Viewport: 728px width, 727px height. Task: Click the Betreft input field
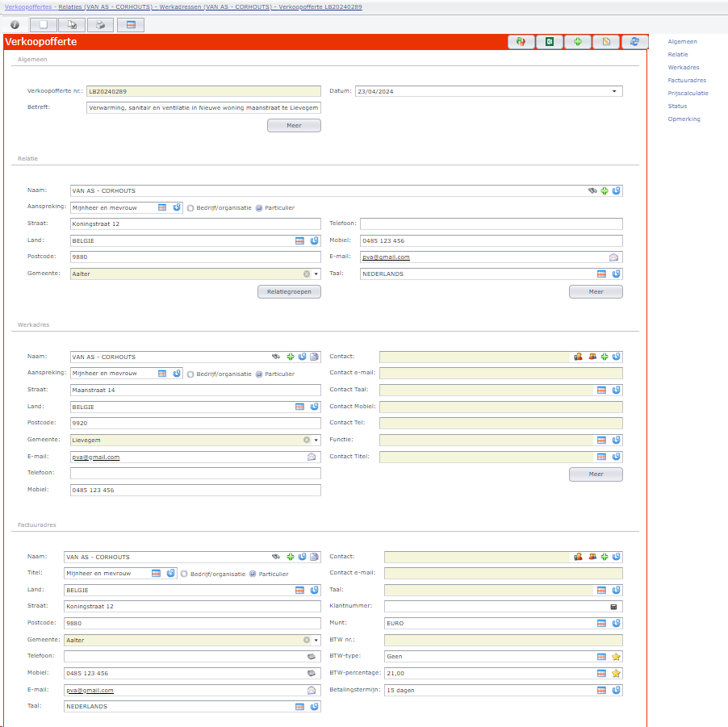[203, 107]
